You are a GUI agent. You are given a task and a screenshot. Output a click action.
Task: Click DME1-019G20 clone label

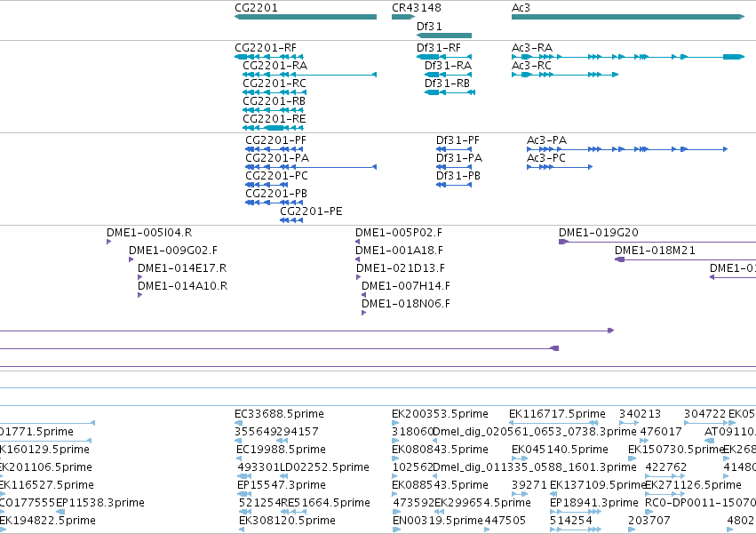coord(599,233)
